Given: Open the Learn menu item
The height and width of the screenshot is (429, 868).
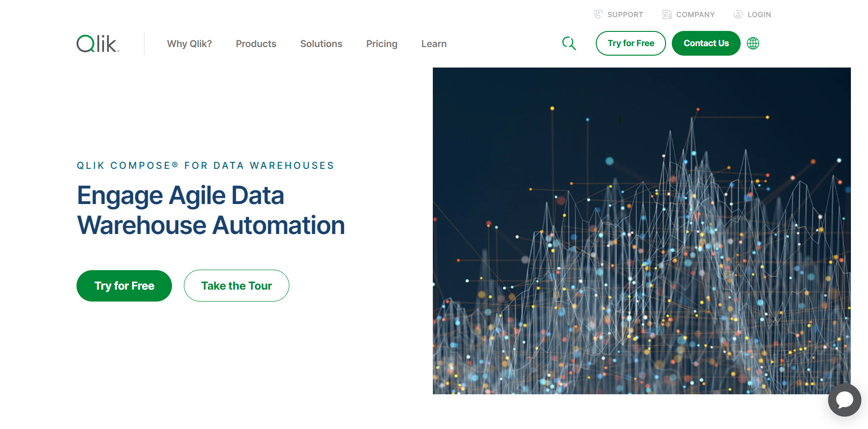Looking at the screenshot, I should click(433, 43).
